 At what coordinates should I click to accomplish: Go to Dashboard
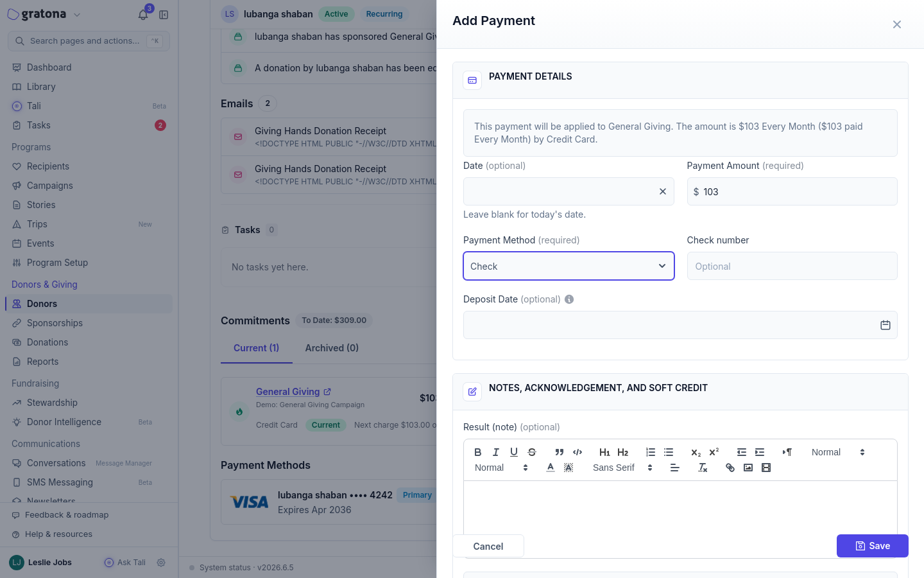point(89,67)
